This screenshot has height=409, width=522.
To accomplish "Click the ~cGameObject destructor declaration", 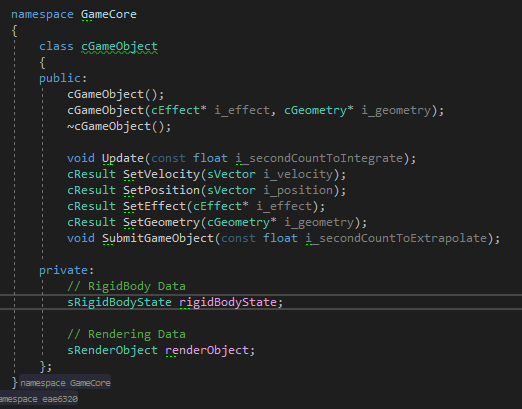I will (x=119, y=126).
